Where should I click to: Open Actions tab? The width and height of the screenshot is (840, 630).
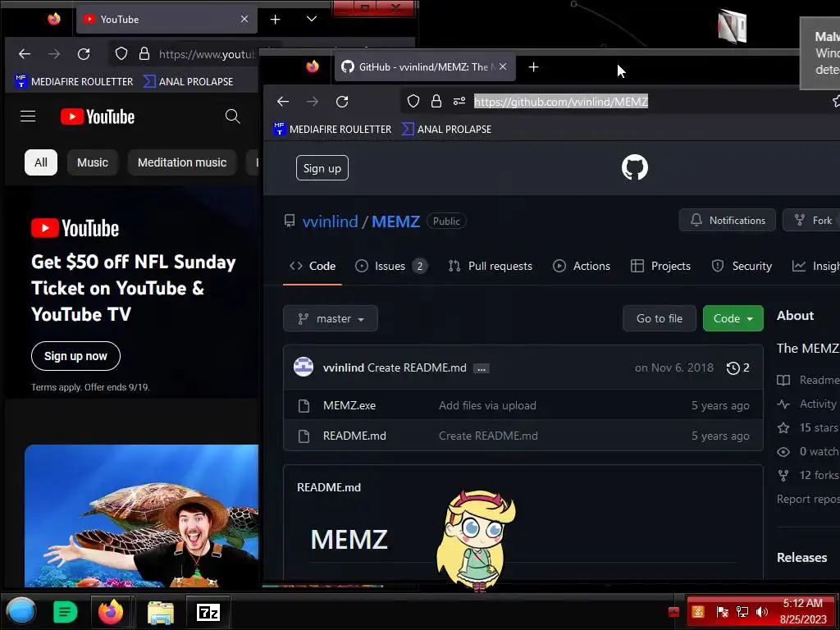coord(582,267)
